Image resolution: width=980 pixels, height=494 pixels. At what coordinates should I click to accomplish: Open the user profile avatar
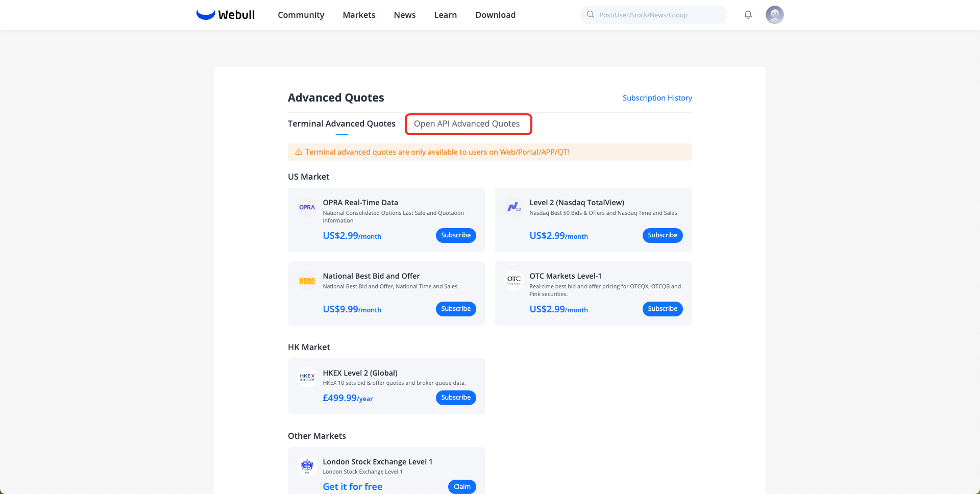[774, 15]
